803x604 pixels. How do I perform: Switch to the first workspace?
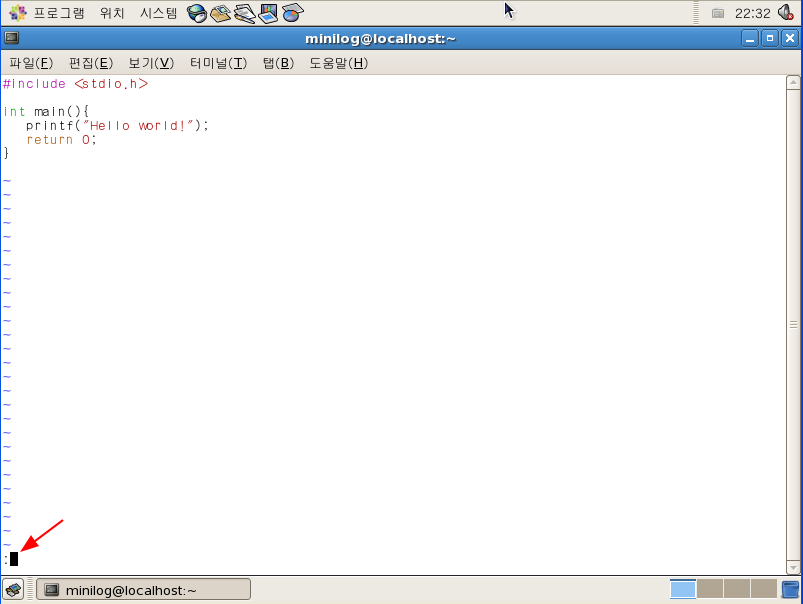click(683, 589)
